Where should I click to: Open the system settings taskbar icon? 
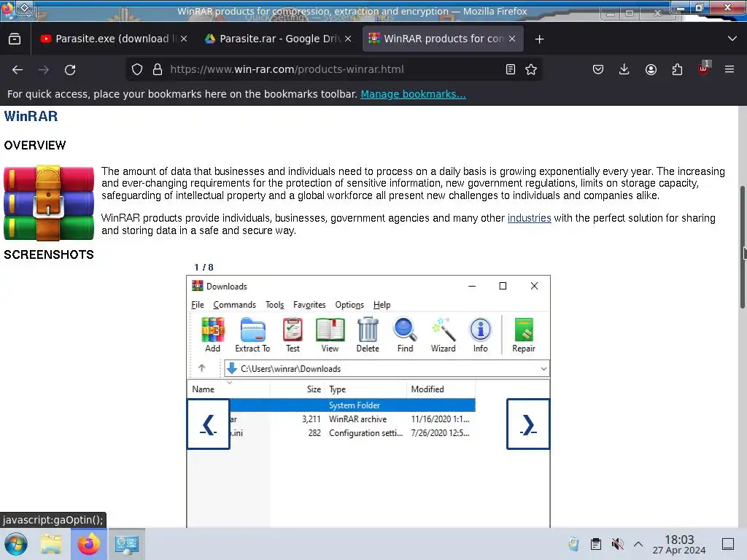pos(127,544)
